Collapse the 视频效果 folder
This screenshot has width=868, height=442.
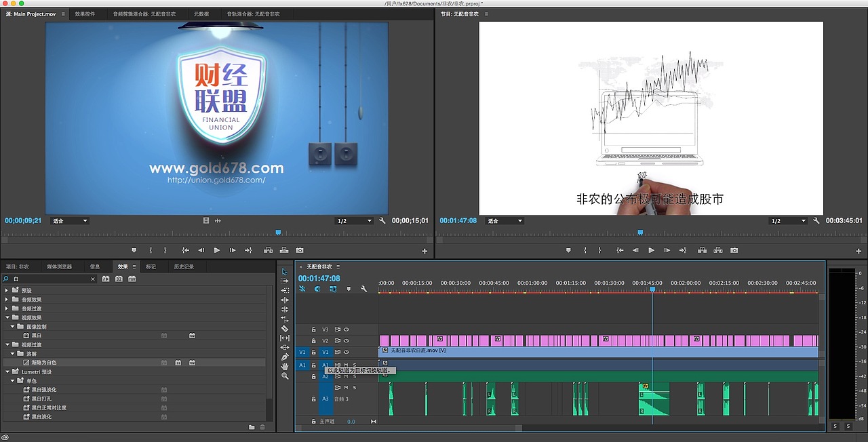point(7,317)
